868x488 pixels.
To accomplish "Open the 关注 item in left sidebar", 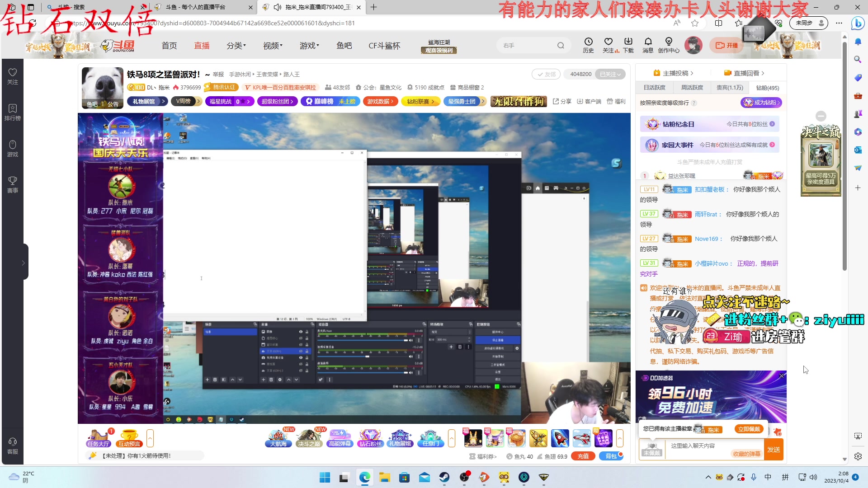I will coord(13,76).
